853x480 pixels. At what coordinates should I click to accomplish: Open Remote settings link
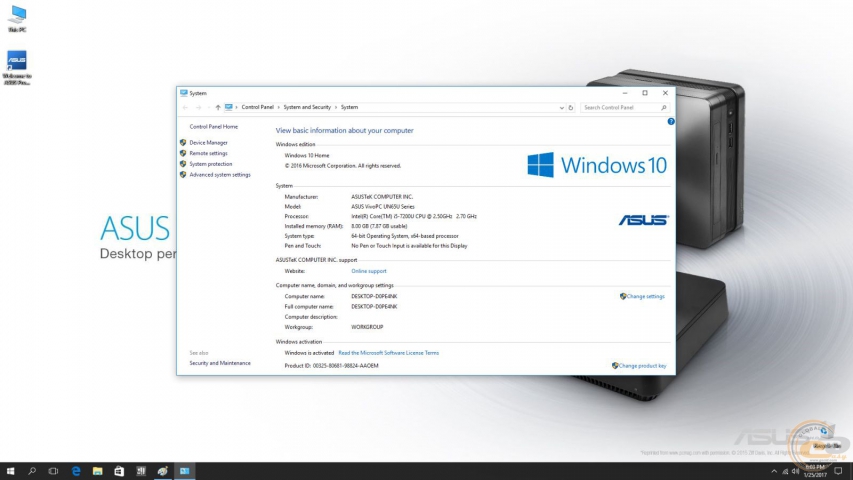(208, 153)
